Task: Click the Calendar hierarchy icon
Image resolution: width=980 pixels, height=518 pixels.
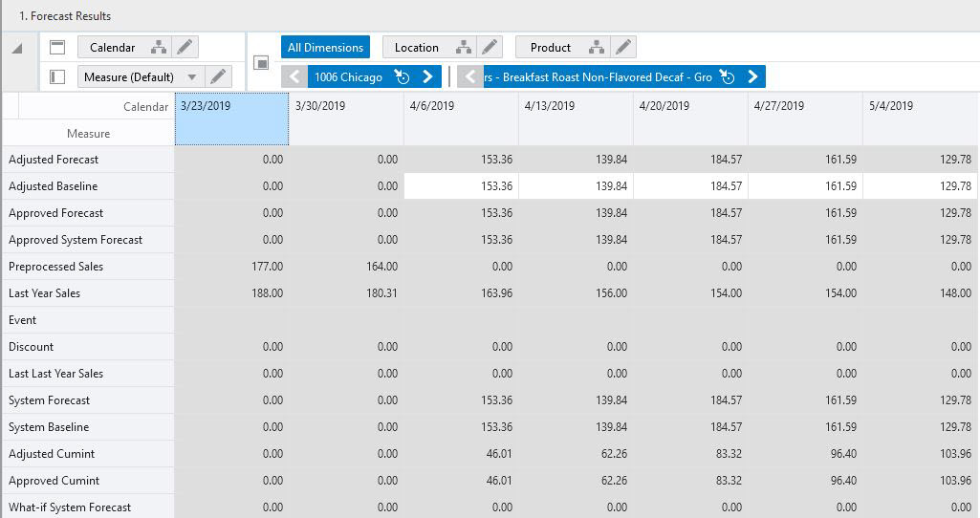Action: [159, 48]
